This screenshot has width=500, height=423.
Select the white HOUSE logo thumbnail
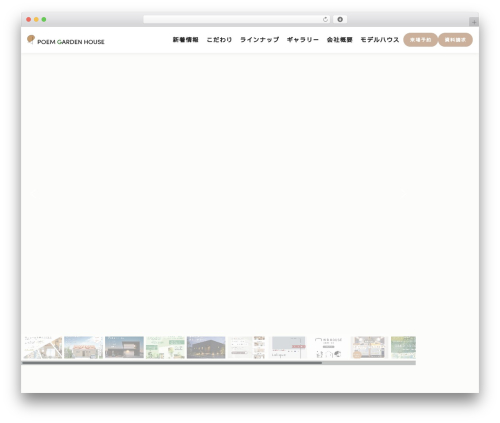[329, 347]
